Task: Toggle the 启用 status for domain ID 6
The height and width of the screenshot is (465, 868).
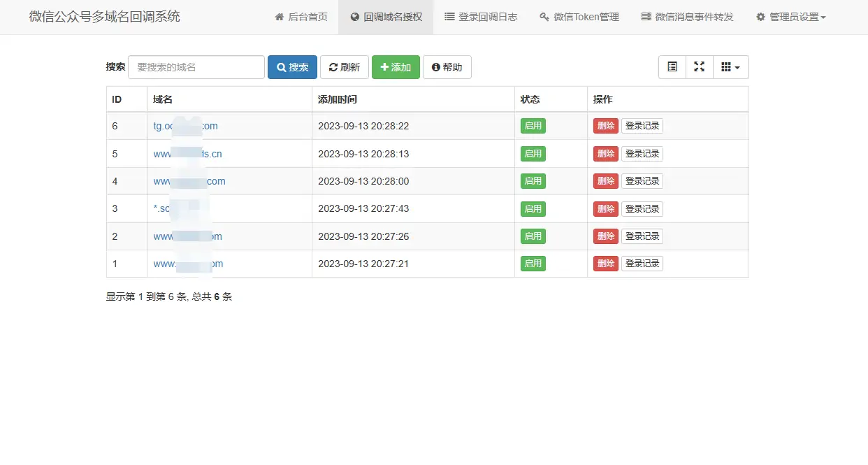Action: click(x=533, y=126)
